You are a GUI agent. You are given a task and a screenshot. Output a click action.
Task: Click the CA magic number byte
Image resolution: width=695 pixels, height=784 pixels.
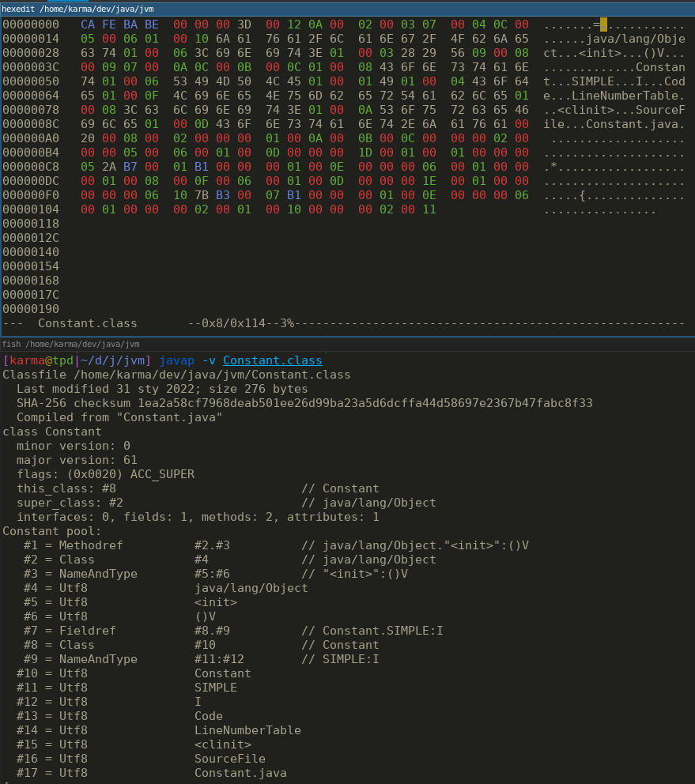[88, 24]
